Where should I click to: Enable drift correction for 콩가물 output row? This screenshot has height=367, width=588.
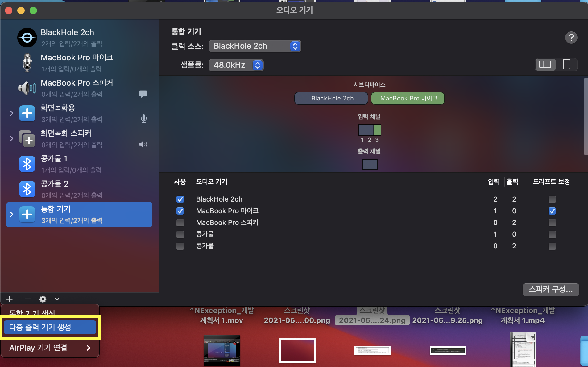[x=552, y=246]
